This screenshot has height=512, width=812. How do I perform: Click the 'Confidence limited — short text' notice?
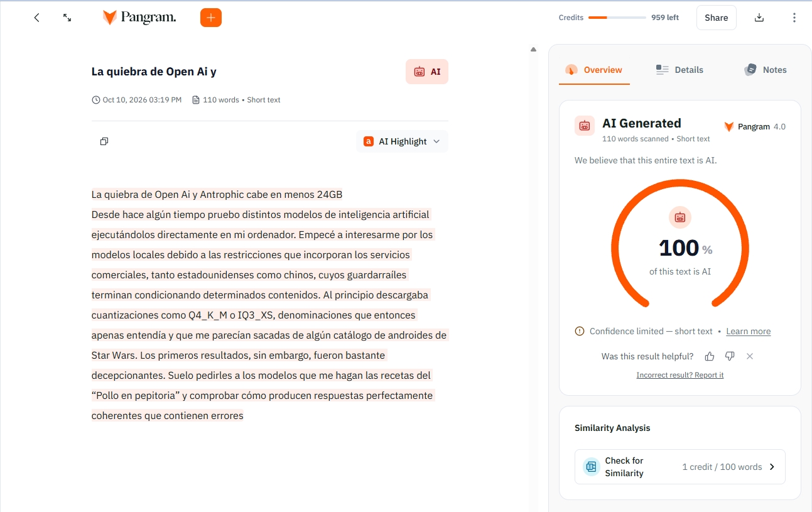click(651, 331)
